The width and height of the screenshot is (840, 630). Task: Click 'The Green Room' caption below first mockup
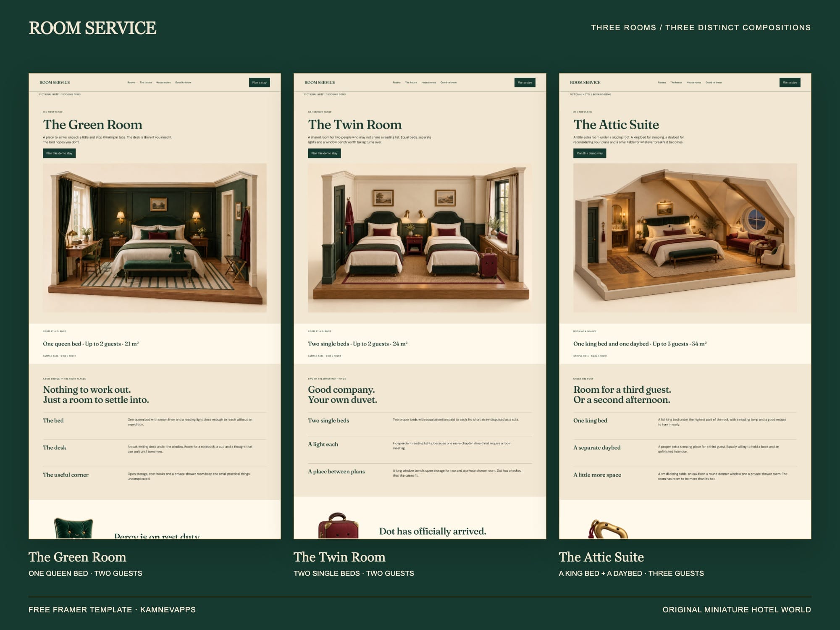coord(77,557)
